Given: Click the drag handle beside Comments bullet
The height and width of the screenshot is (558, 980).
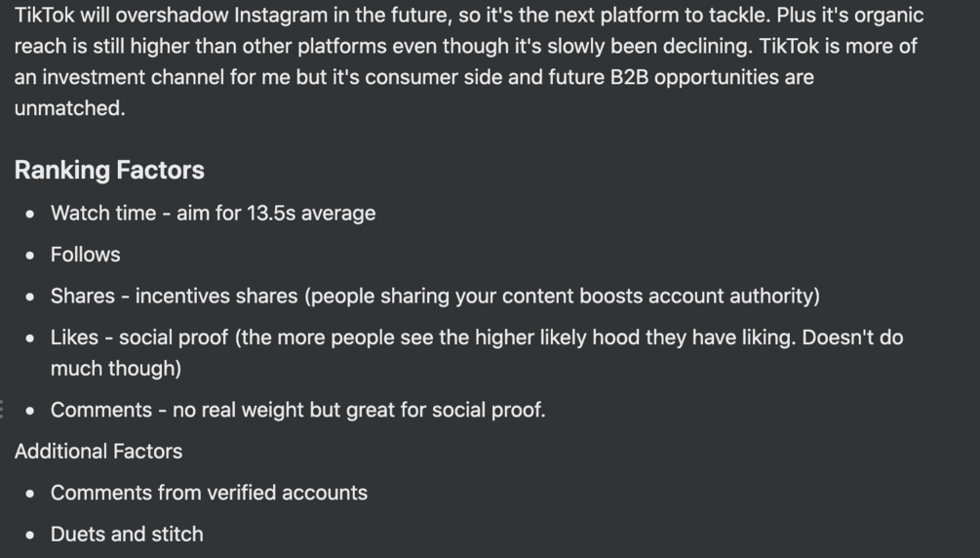Looking at the screenshot, I should coord(2,410).
